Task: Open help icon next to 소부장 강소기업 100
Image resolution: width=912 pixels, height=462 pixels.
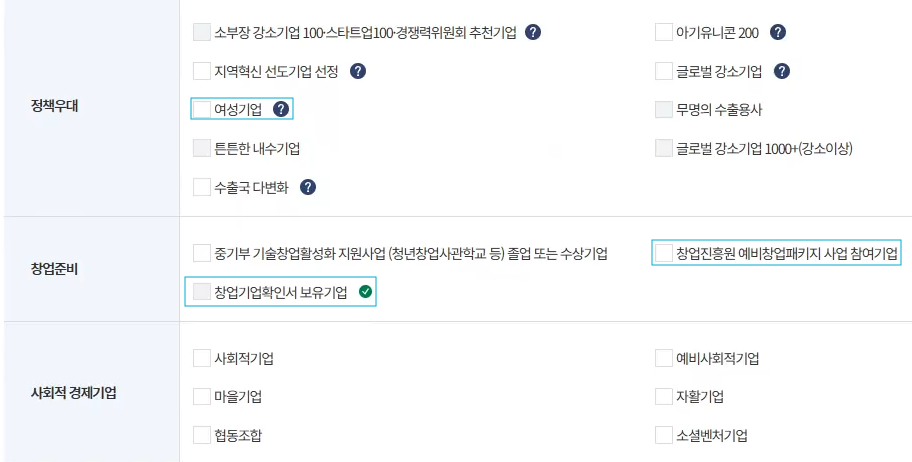Action: [533, 32]
